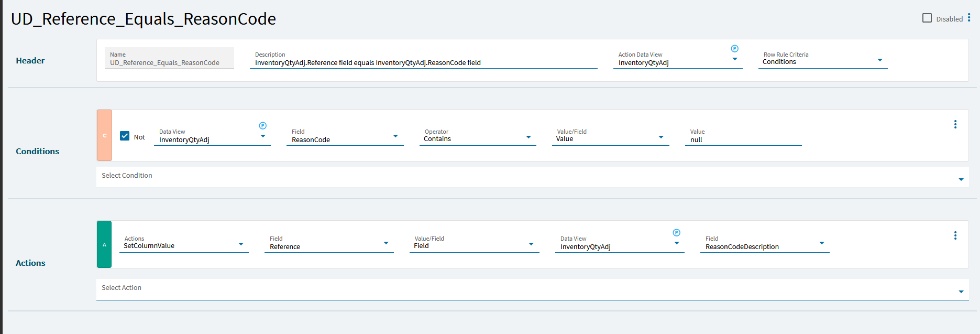Open the ReasonCode field dropdown
980x334 pixels.
pyautogui.click(x=395, y=136)
